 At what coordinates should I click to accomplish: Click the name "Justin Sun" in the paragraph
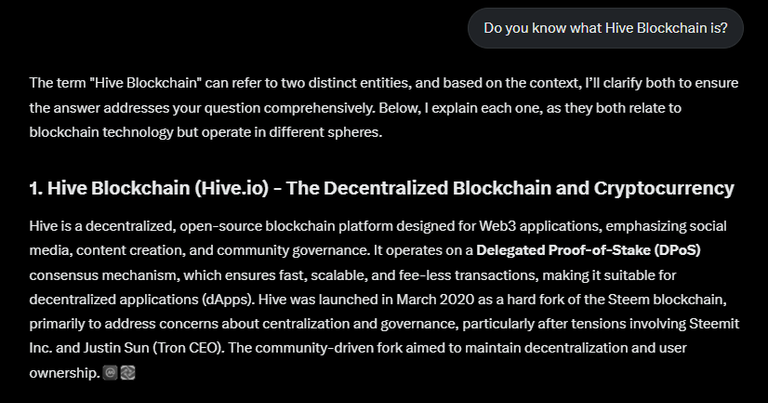click(116, 348)
